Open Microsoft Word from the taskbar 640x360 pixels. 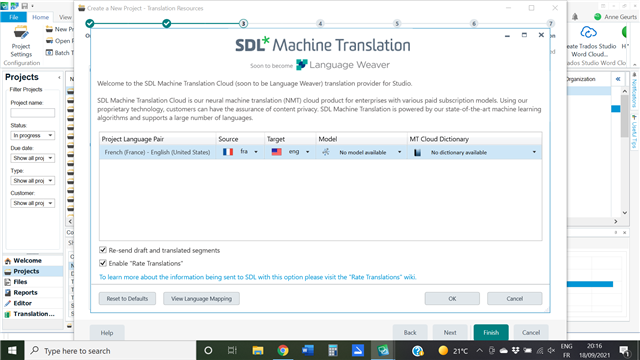coord(308,351)
